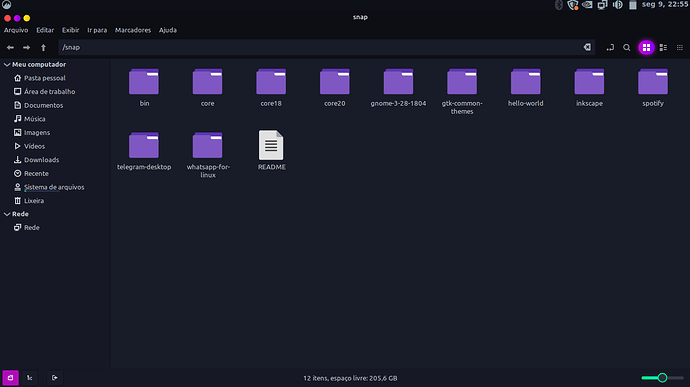Open the Exibir menu

click(x=70, y=30)
